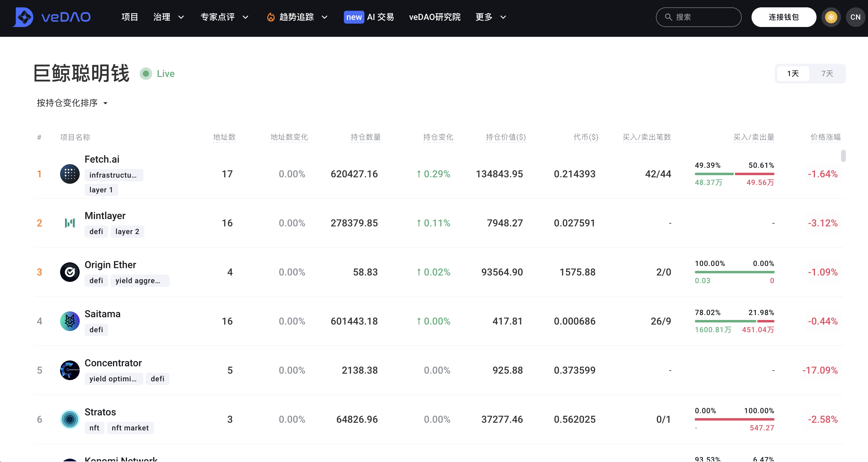This screenshot has width=868, height=462.
Task: Click the Stratos project icon
Action: click(x=70, y=419)
